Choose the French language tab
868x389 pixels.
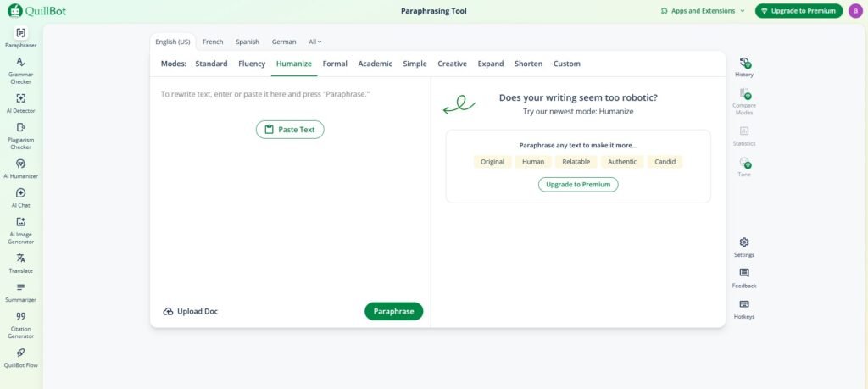[x=213, y=42]
